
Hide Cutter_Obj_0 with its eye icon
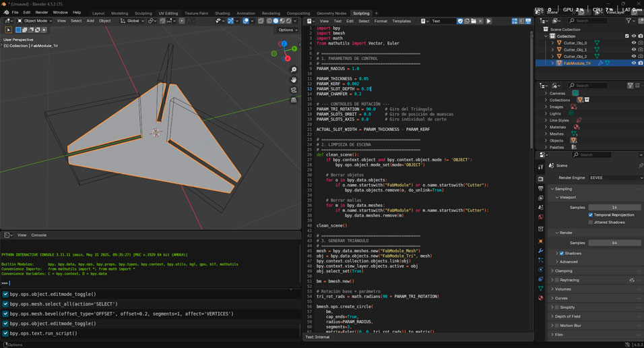[x=633, y=42]
